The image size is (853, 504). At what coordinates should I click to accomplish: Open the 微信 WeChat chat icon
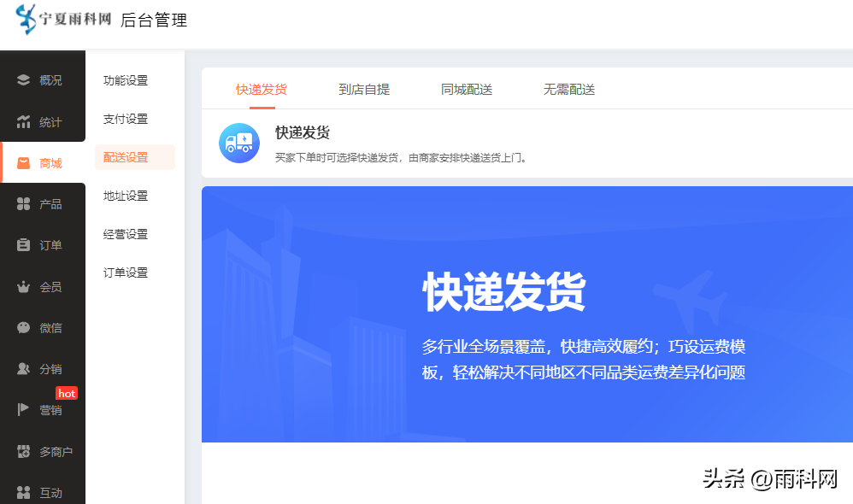[24, 328]
